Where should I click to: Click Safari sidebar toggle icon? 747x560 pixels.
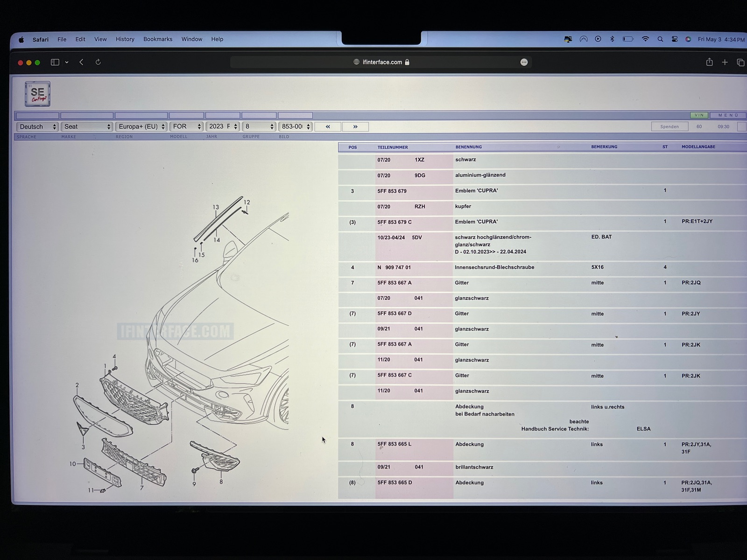tap(55, 62)
